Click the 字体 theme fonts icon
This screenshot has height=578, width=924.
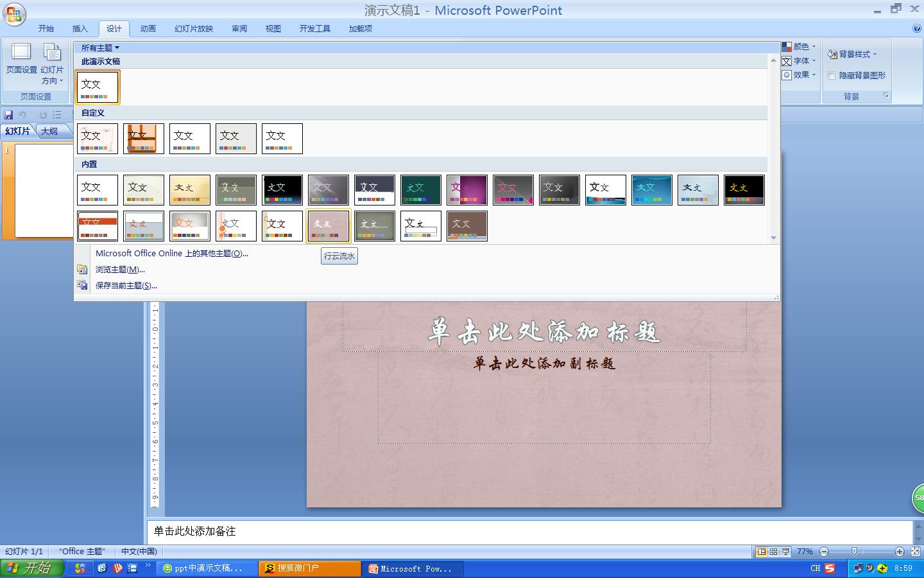pyautogui.click(x=787, y=61)
